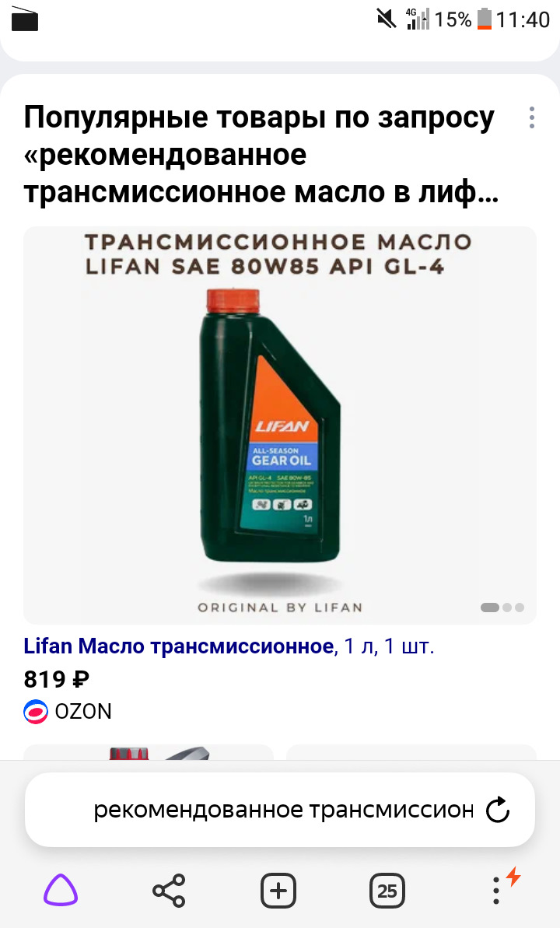
Task: Switch to third image carousel dot
Action: coord(520,608)
